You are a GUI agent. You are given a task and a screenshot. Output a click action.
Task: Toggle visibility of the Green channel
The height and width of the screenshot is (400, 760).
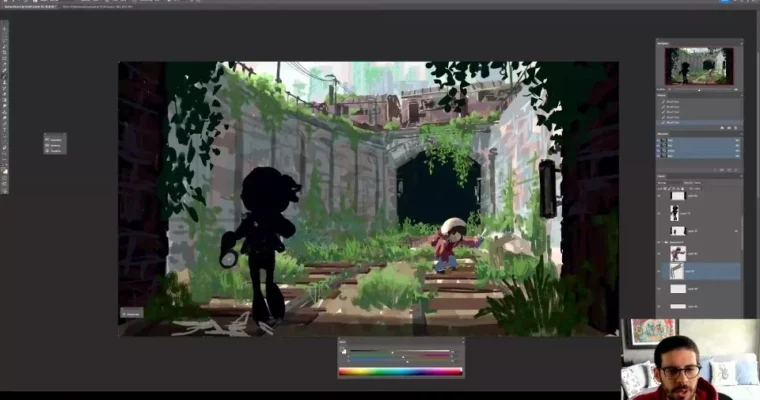tap(658, 151)
